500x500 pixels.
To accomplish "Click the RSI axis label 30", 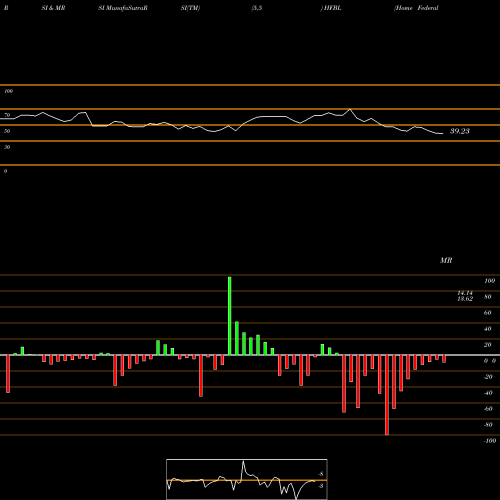I will (7, 147).
